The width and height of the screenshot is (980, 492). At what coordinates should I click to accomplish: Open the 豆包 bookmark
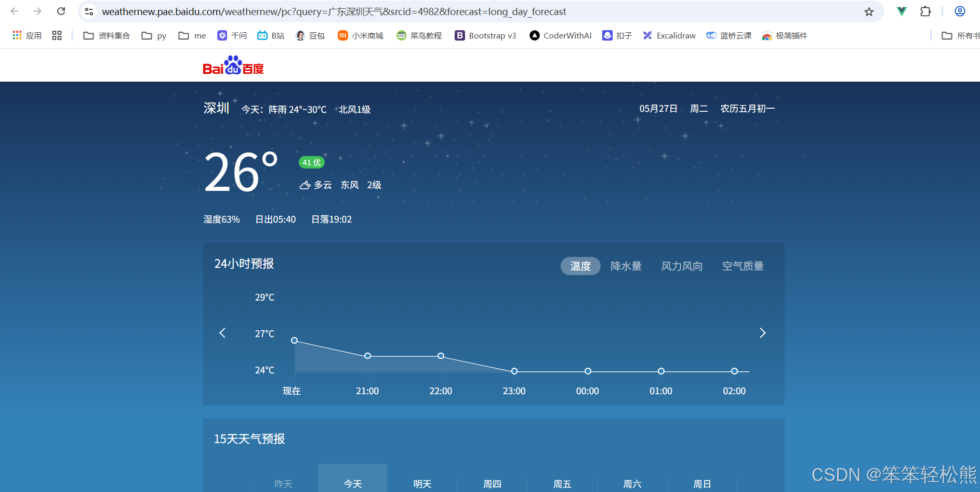[x=310, y=35]
